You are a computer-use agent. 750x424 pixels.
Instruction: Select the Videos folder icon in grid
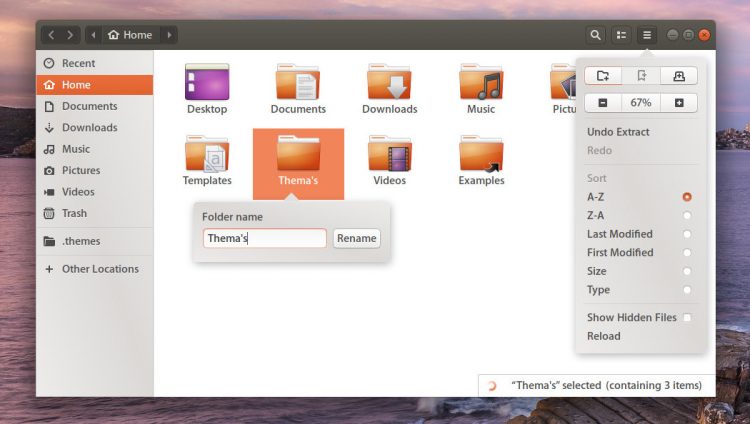tap(389, 154)
